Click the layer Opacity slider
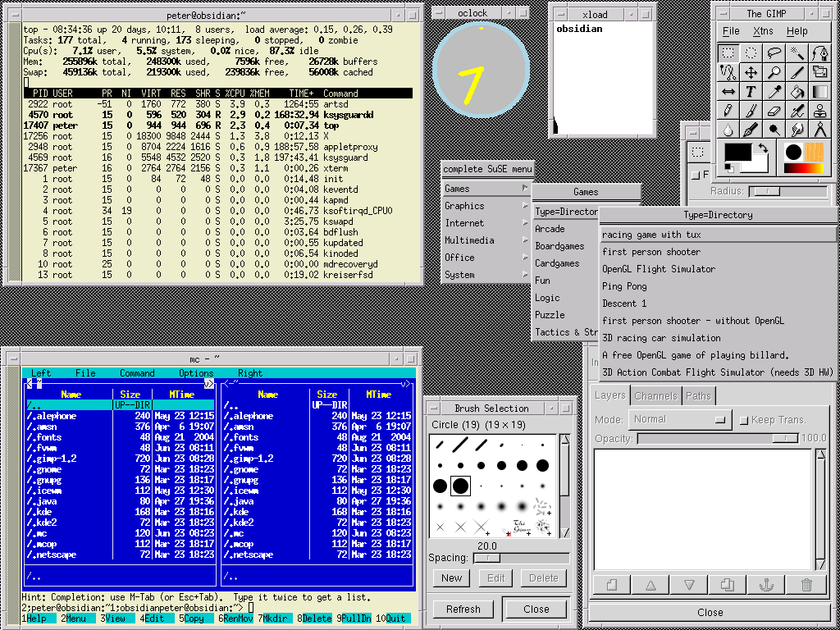The width and height of the screenshot is (840, 630). (717, 438)
